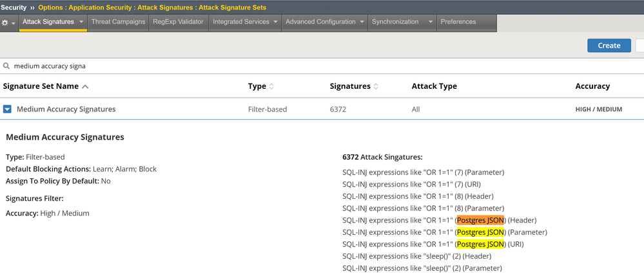Click the Accuracy column header
Image resolution: width=644 pixels, height=278 pixels.
pyautogui.click(x=592, y=86)
